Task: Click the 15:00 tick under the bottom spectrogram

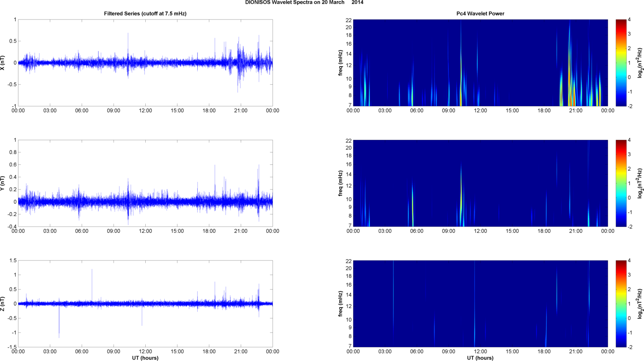Action: coord(512,352)
